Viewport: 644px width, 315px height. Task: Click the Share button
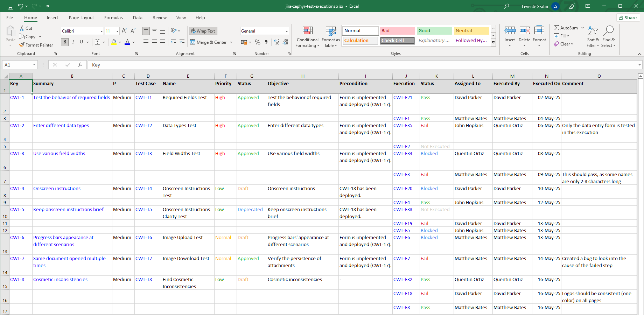pyautogui.click(x=628, y=18)
